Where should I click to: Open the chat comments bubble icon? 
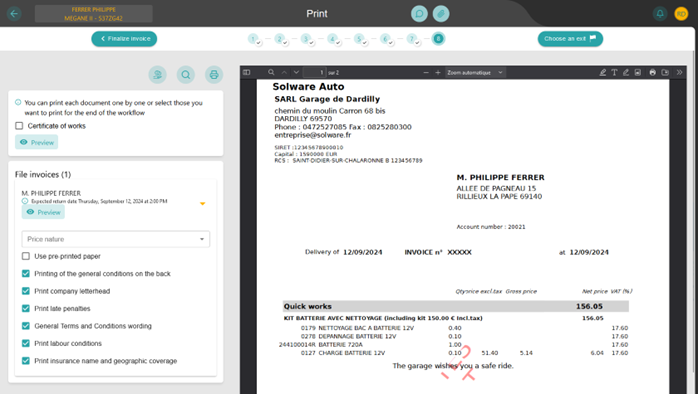pyautogui.click(x=419, y=14)
